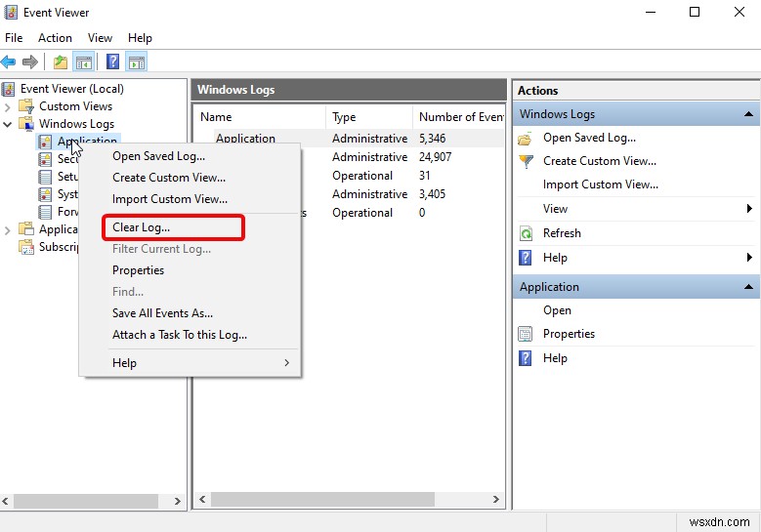
Task: Click the Custom Views folder icon
Action: (26, 106)
